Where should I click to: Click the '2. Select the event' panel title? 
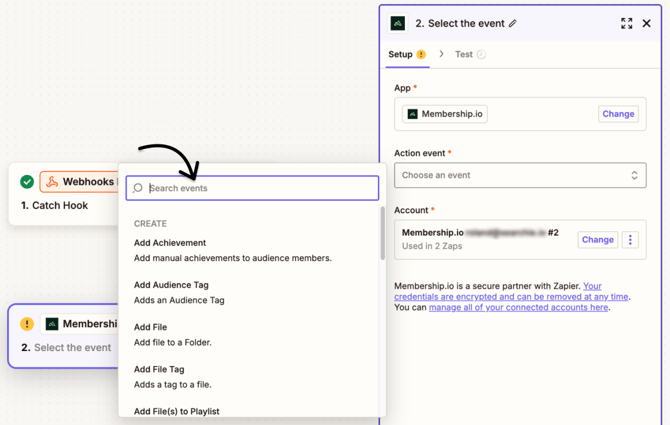(460, 23)
